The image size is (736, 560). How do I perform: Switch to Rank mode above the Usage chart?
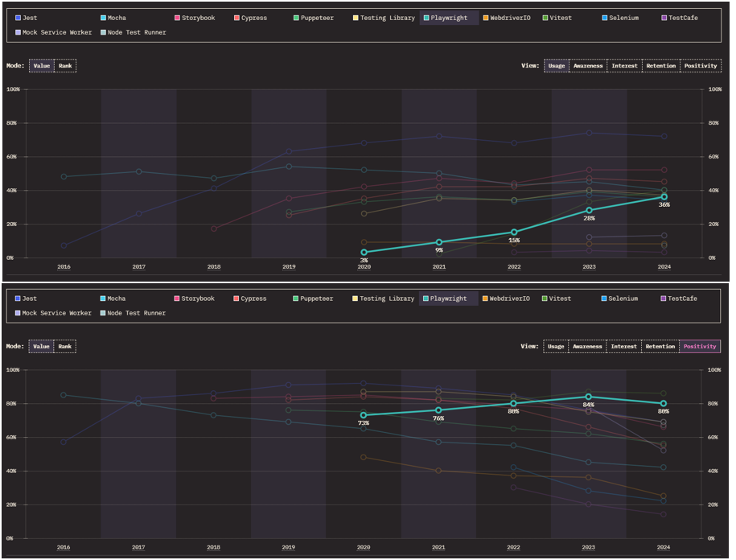tap(65, 66)
